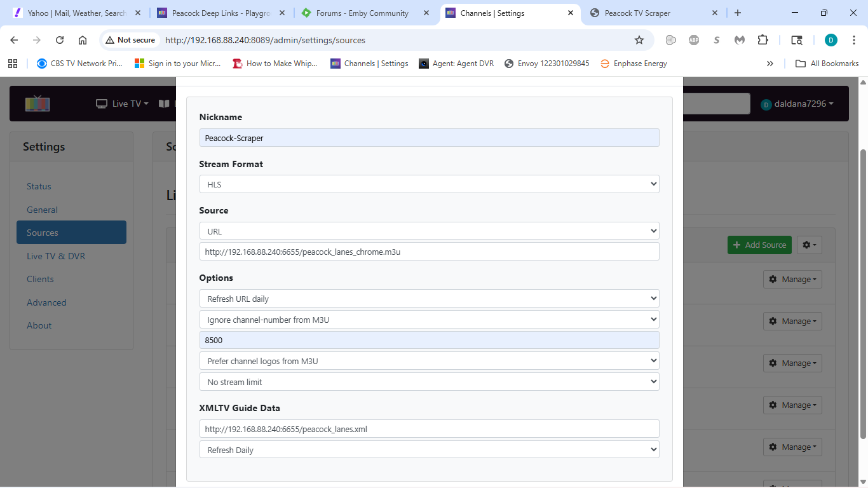868x488 pixels.
Task: Open the gear settings dropdown beside Add Source
Action: pos(810,245)
